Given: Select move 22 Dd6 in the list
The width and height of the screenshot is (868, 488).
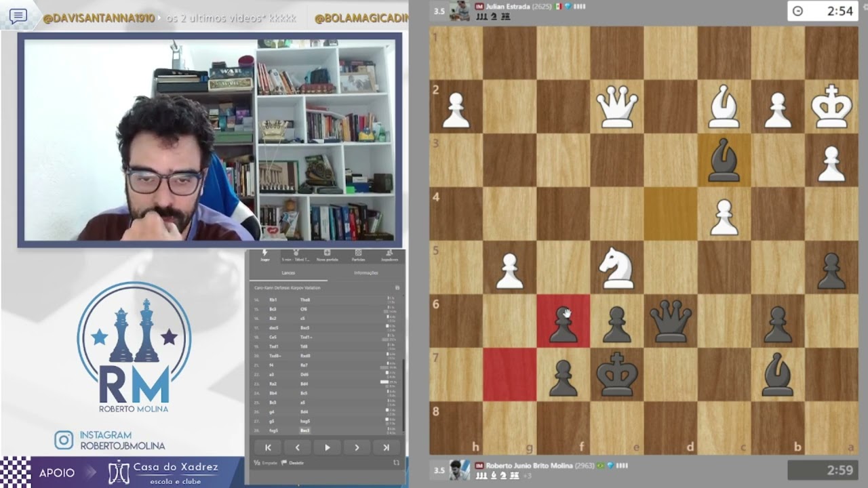Looking at the screenshot, I should (x=305, y=374).
